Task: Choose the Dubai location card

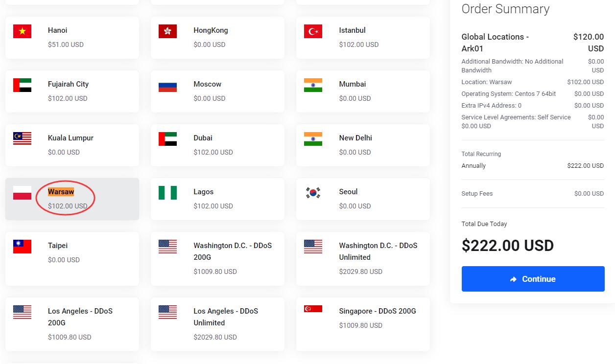Action: tap(217, 145)
